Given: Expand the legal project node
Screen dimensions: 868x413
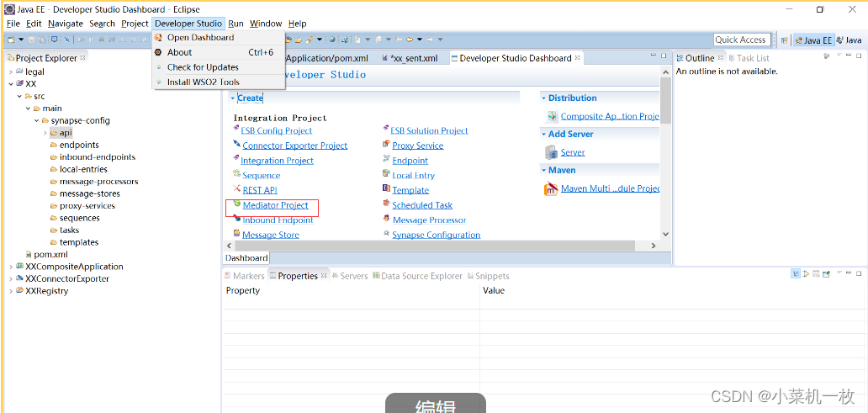Looking at the screenshot, I should pyautogui.click(x=11, y=72).
